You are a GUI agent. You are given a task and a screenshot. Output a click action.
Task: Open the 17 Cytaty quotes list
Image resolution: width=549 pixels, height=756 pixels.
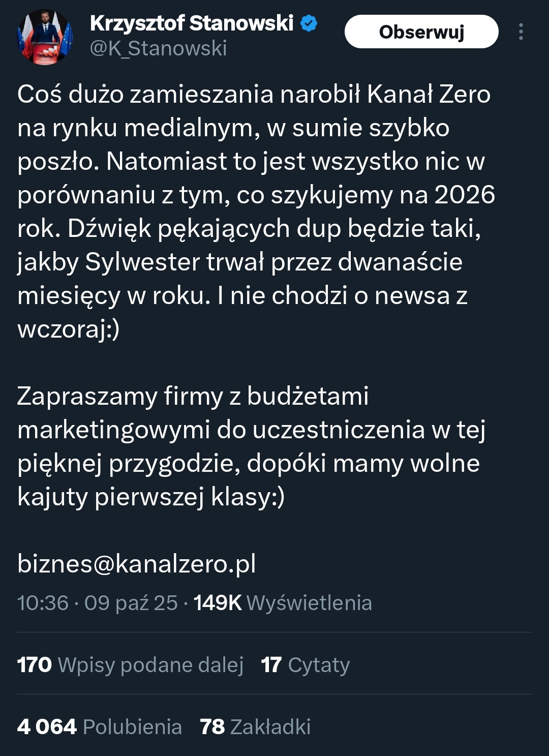coord(305,665)
